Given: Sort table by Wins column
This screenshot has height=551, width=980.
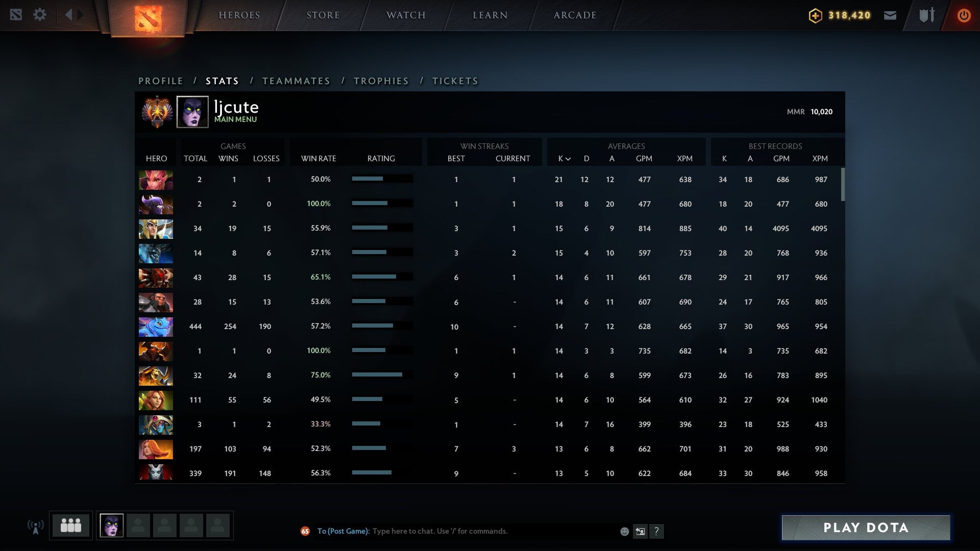Looking at the screenshot, I should click(228, 159).
